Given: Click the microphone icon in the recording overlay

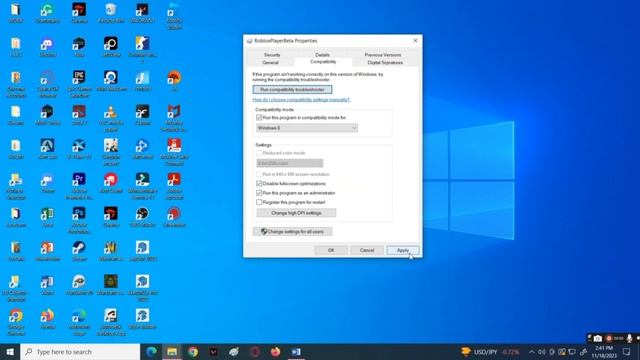Looking at the screenshot, I should 629,338.
